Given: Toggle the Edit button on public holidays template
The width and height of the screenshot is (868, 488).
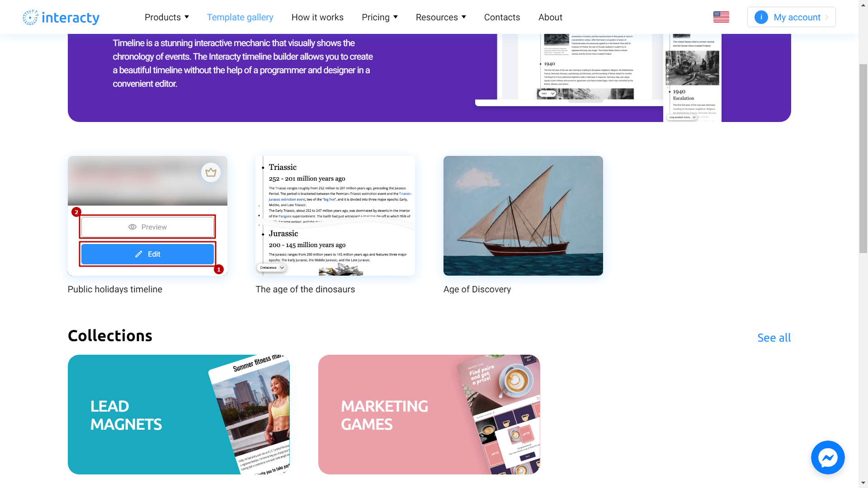Looking at the screenshot, I should click(x=147, y=253).
